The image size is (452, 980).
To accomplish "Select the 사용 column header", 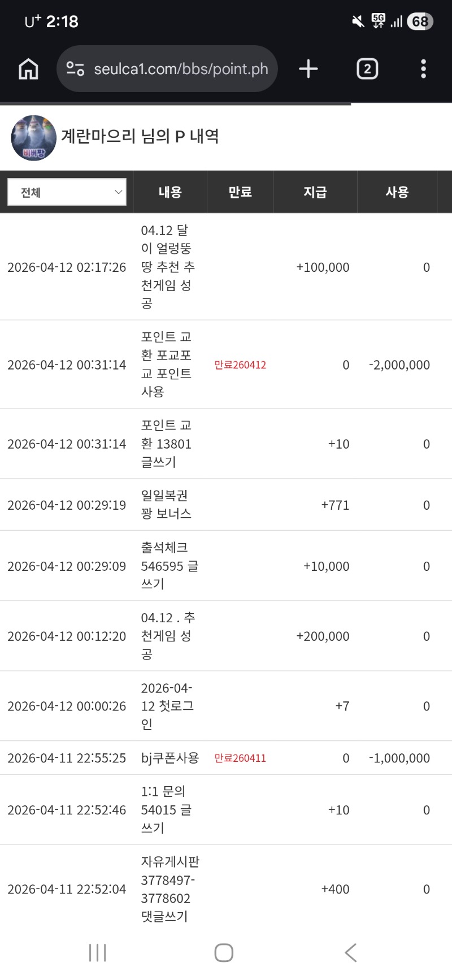I will click(x=397, y=192).
